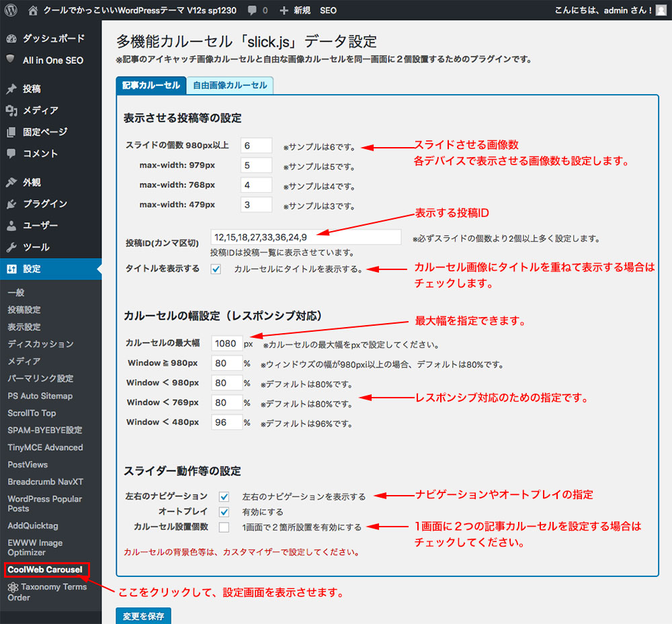Click スライドの個数 980px以上 input field
This screenshot has height=624, width=672.
pos(256,146)
